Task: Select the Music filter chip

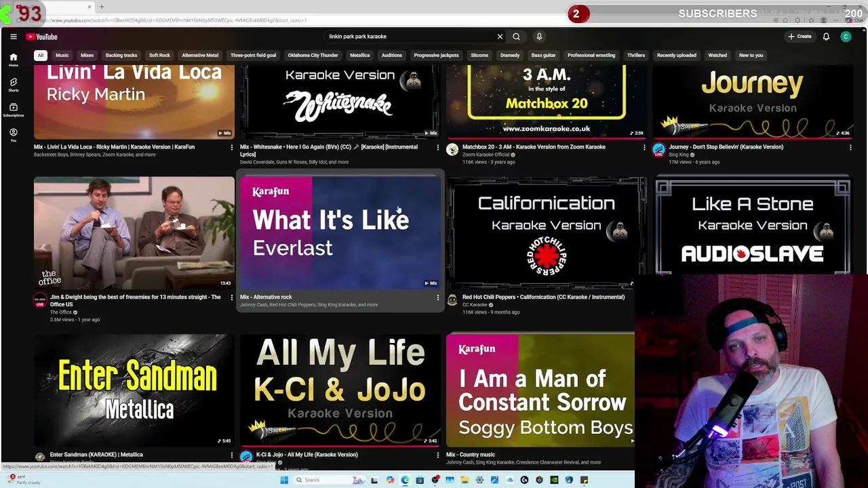Action: point(62,55)
